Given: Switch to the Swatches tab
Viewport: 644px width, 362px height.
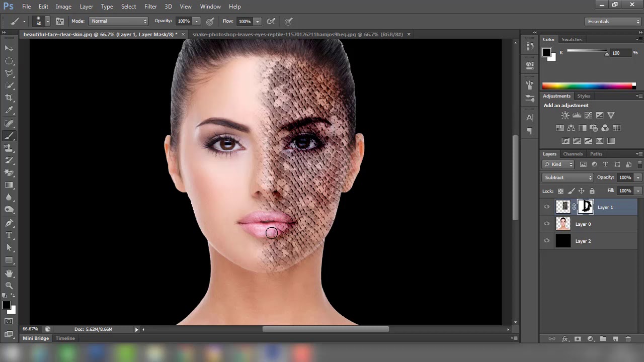Looking at the screenshot, I should point(572,39).
